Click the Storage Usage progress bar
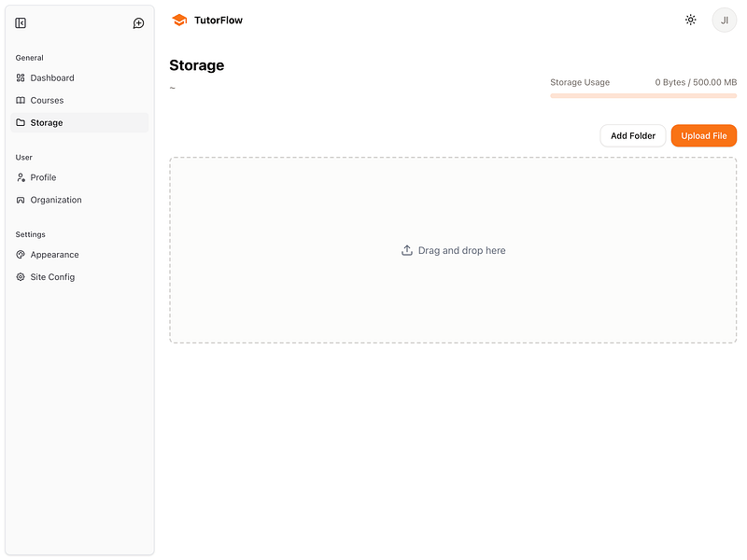This screenshot has width=747, height=560. (643, 96)
